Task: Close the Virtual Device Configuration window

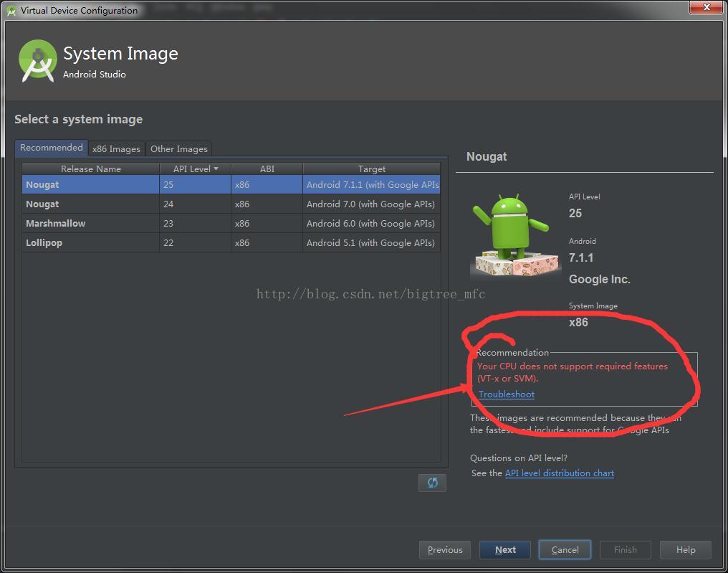Action: click(707, 7)
